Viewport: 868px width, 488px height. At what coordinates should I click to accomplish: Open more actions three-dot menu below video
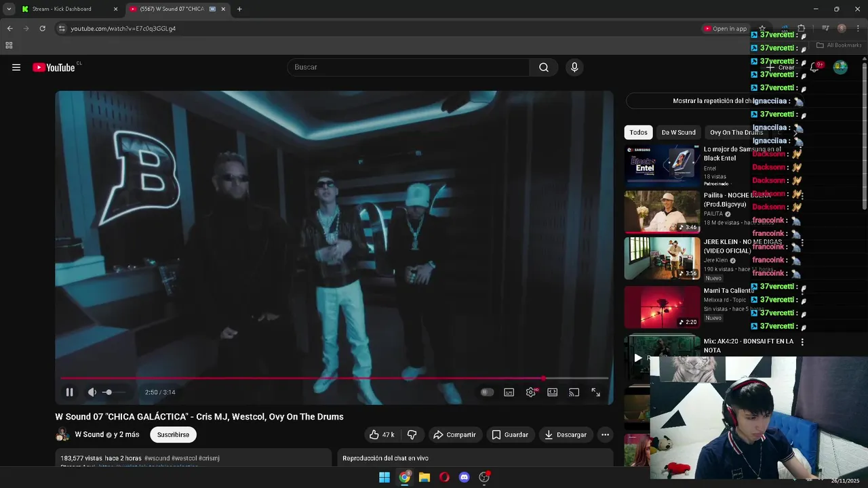(x=605, y=434)
